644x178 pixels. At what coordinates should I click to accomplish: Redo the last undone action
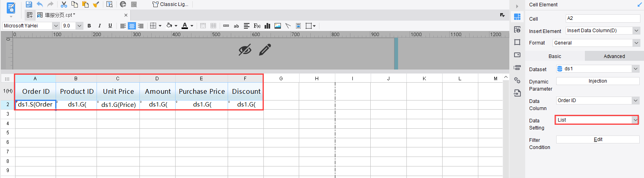[x=50, y=4]
